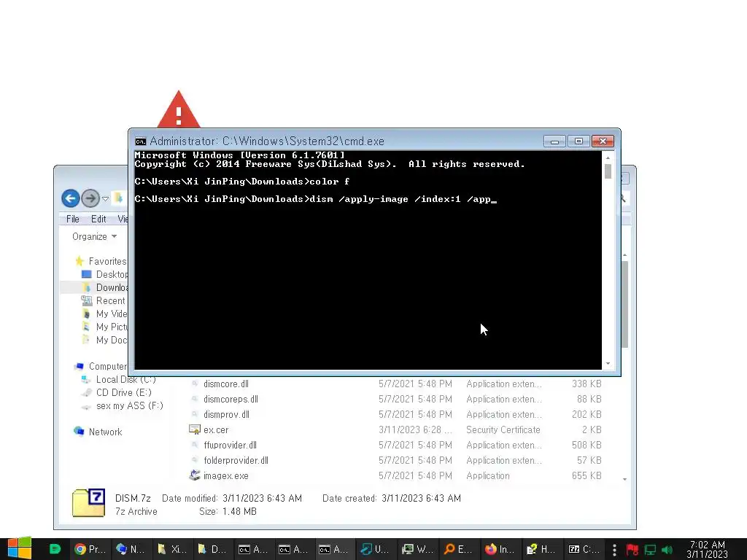Click Explorer file list scroll-down arrow
Screen dimensions: 747x560
pos(624,479)
